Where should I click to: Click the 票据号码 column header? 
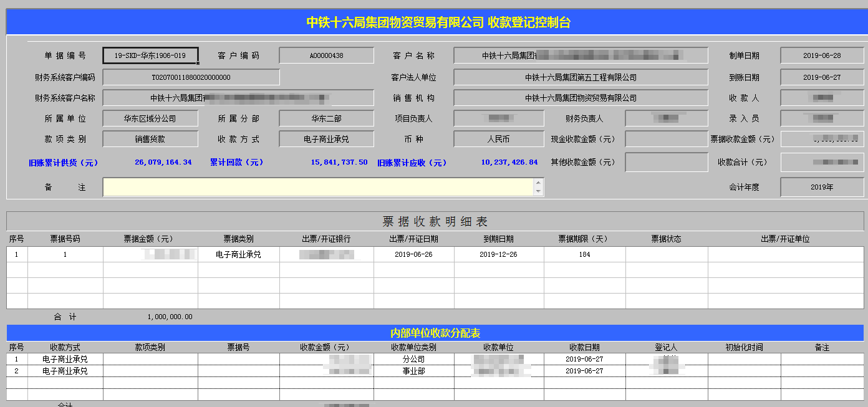65,239
